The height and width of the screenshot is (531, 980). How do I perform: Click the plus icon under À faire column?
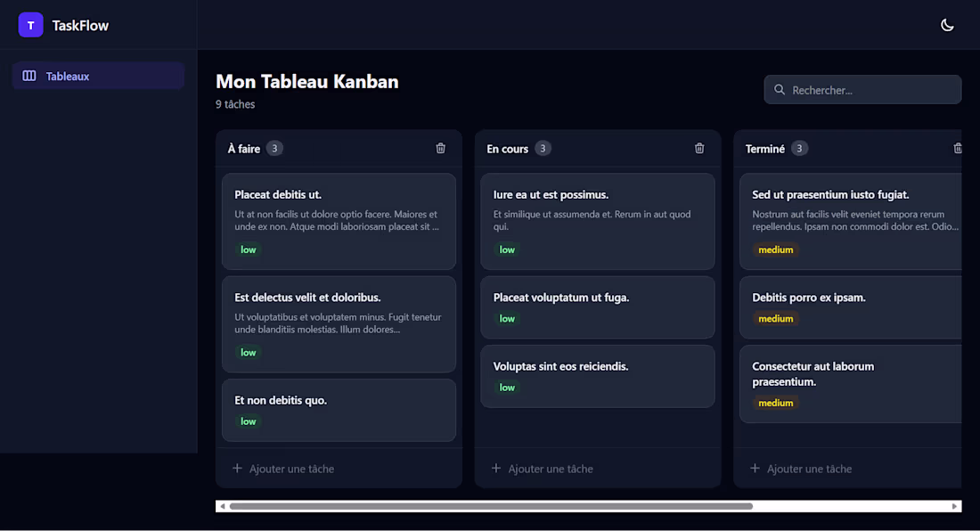point(237,468)
